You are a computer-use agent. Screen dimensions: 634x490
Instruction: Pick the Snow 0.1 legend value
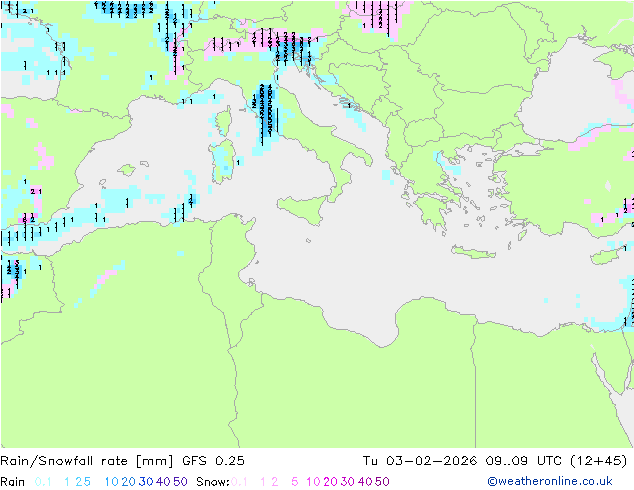pos(239,482)
